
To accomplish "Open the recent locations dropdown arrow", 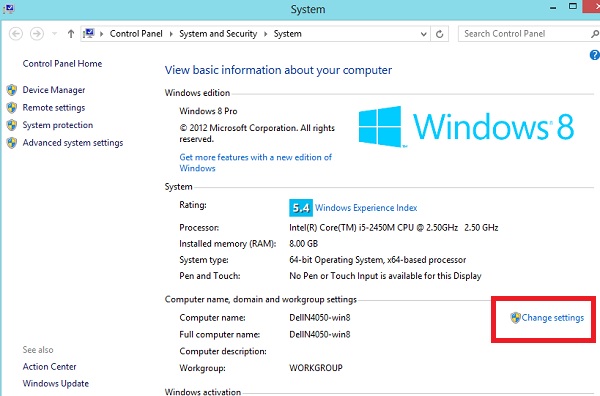I will pyautogui.click(x=55, y=34).
